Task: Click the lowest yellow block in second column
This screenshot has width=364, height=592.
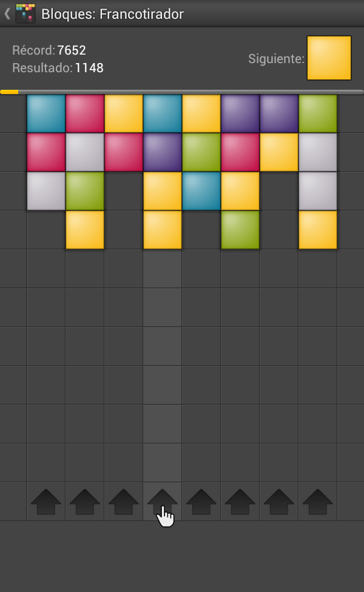Action: (84, 229)
